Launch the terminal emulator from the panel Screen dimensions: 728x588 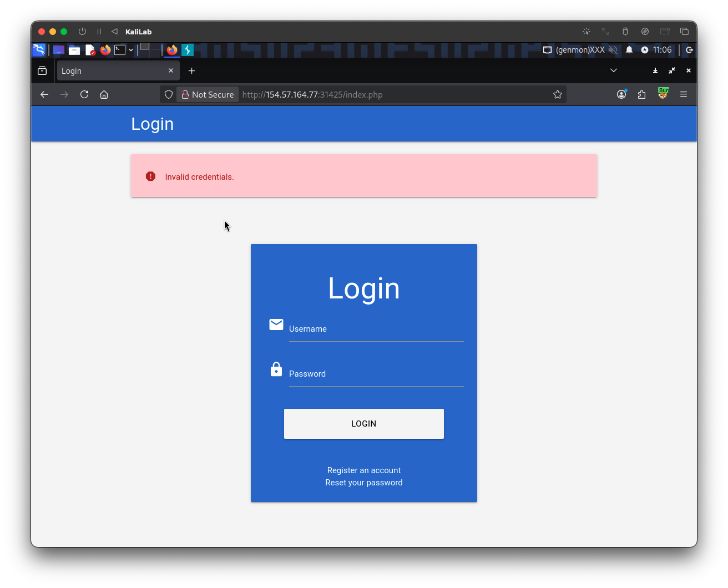[120, 50]
